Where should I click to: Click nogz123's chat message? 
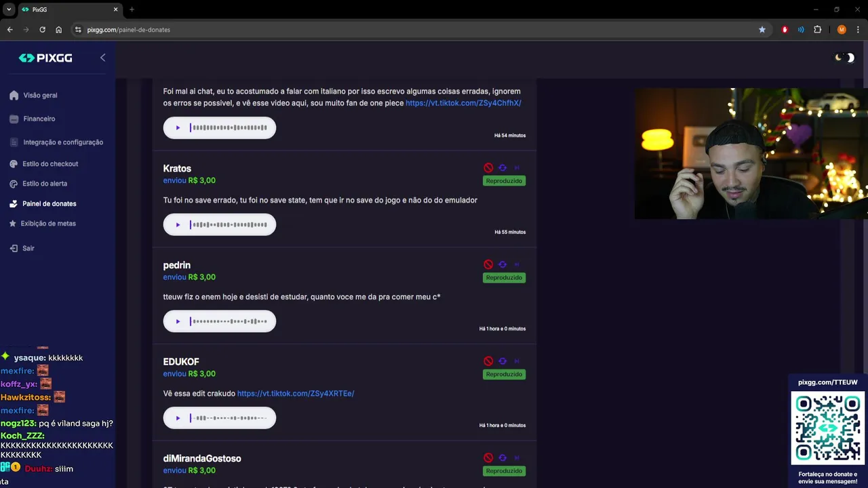point(57,423)
